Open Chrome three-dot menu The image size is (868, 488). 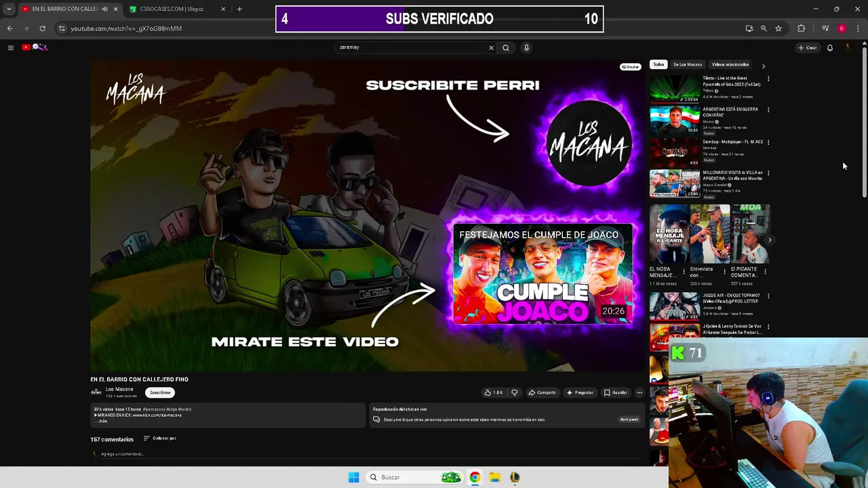coord(859,28)
